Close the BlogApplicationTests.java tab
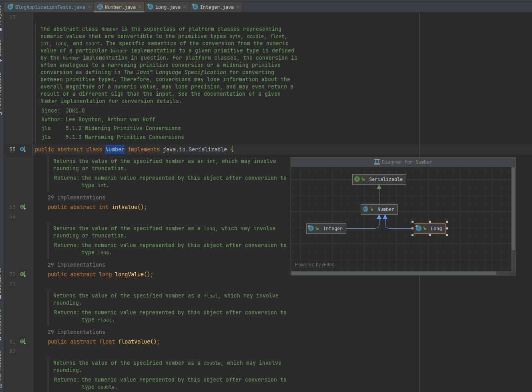Viewport: 532px width, 392px height. click(89, 7)
